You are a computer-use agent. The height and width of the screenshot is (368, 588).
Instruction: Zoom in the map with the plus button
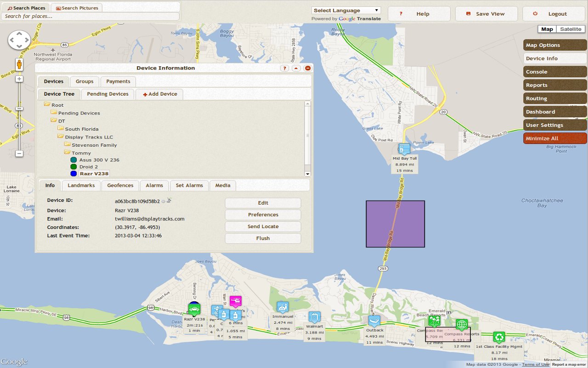point(19,79)
